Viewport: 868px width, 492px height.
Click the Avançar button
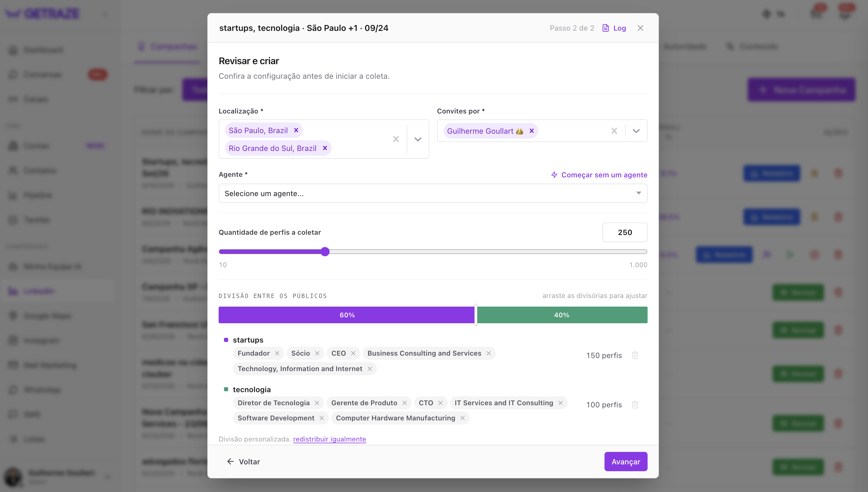pos(626,462)
